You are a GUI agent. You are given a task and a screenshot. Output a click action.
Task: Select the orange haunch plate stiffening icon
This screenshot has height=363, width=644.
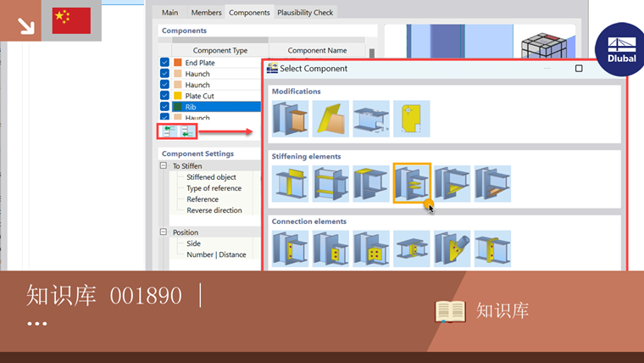[492, 184]
